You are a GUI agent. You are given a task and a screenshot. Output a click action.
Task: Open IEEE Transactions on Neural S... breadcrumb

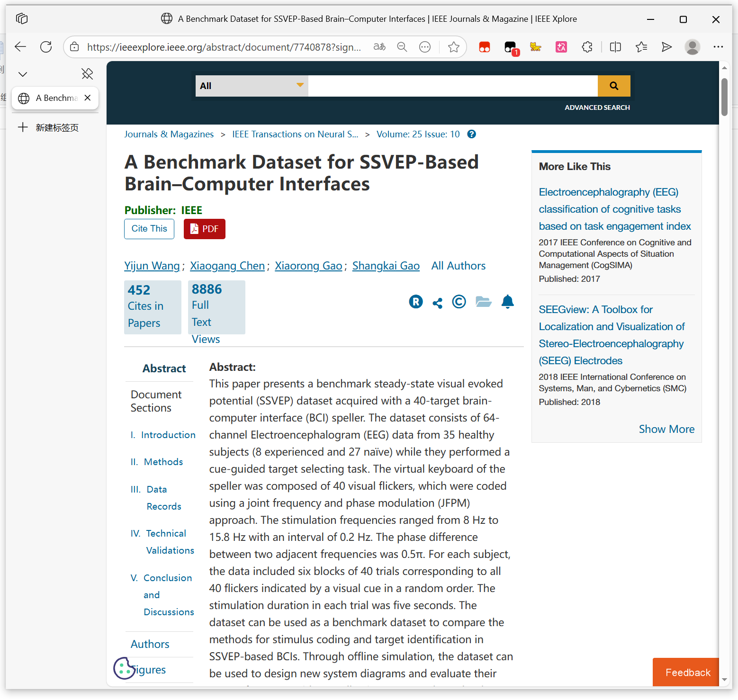(295, 134)
